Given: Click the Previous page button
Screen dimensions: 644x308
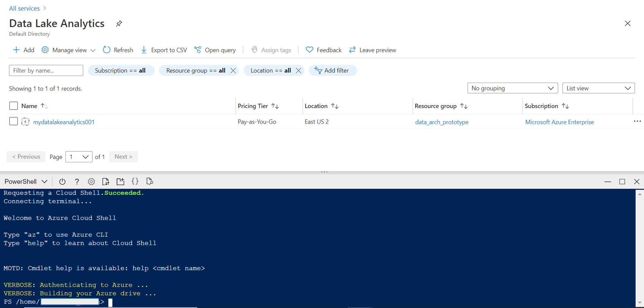Looking at the screenshot, I should point(26,157).
